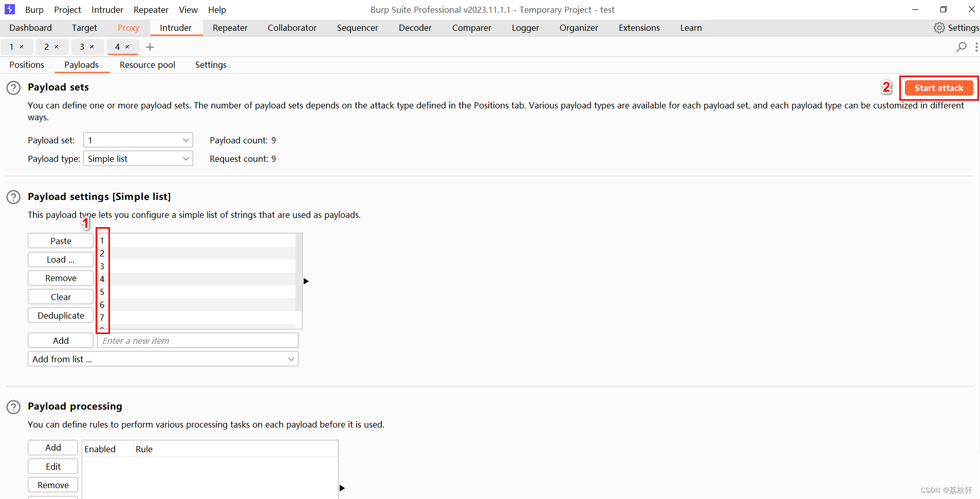The image size is (980, 499).
Task: Click the payload list vertical scrollbar
Action: click(299, 272)
